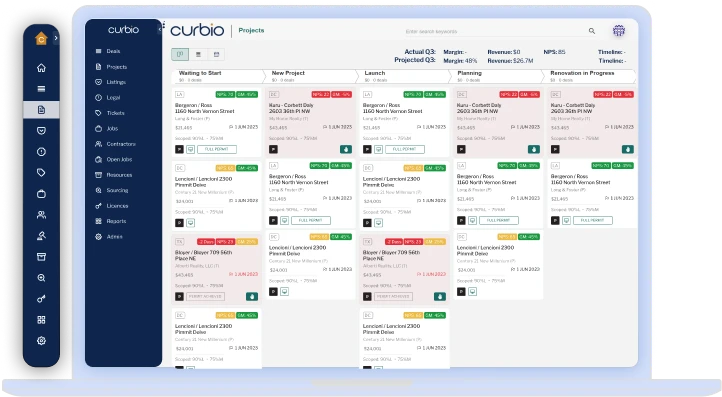Screen dimensions: 722x397
Task: Select the Planning stage header
Action: coord(498,76)
